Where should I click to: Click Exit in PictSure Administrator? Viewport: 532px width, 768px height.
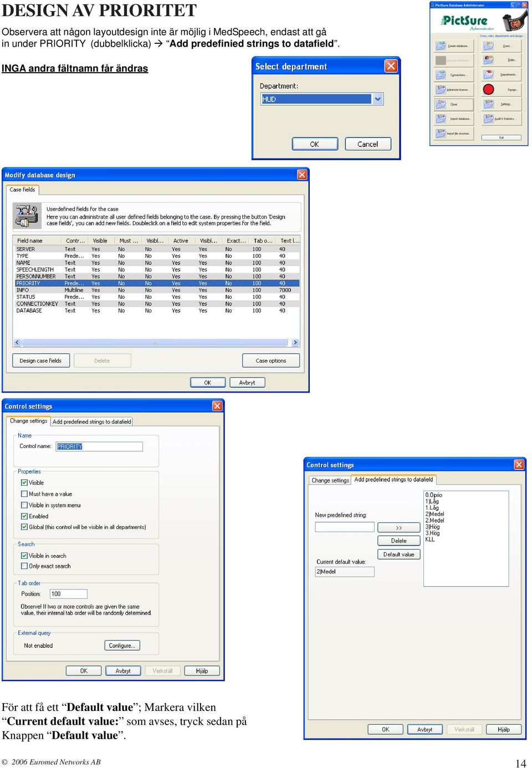click(502, 138)
